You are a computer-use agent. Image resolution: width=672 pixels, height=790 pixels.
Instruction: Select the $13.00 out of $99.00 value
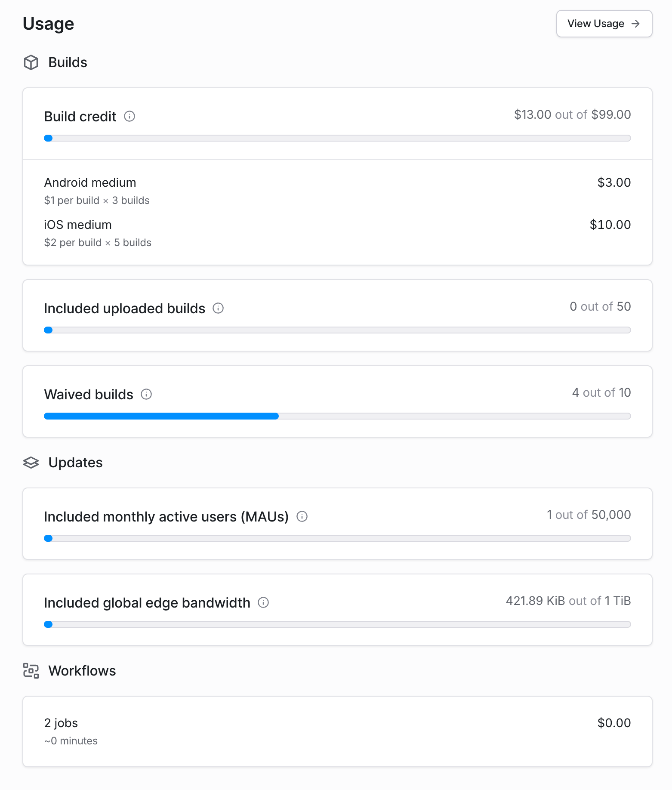[x=572, y=114]
